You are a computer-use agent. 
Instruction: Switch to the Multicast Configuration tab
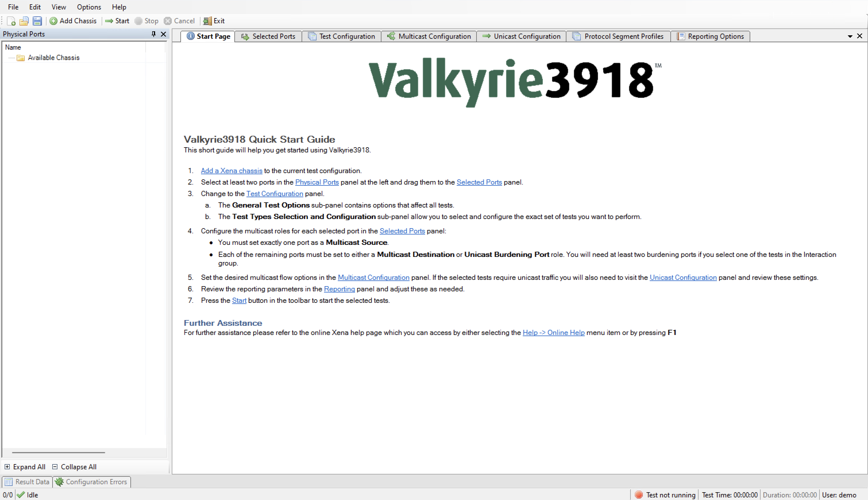pyautogui.click(x=429, y=36)
